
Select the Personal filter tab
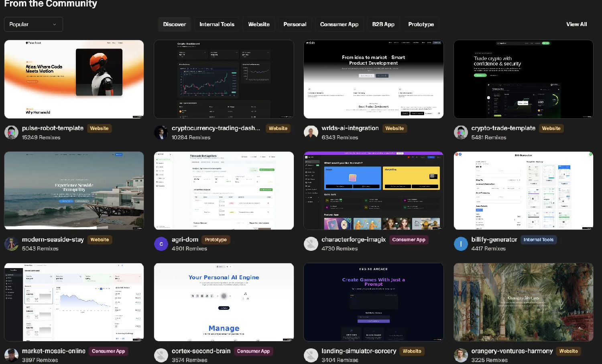[x=295, y=24]
